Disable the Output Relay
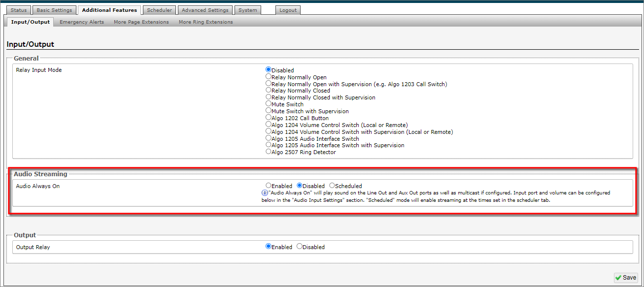 [x=300, y=247]
